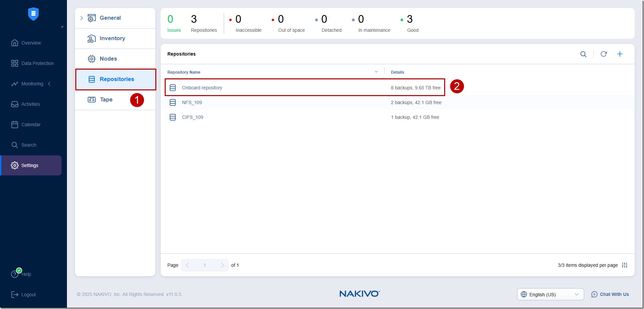Screen dimensions: 644x309
Task: Select the Nodes settings tab
Action: coord(115,59)
